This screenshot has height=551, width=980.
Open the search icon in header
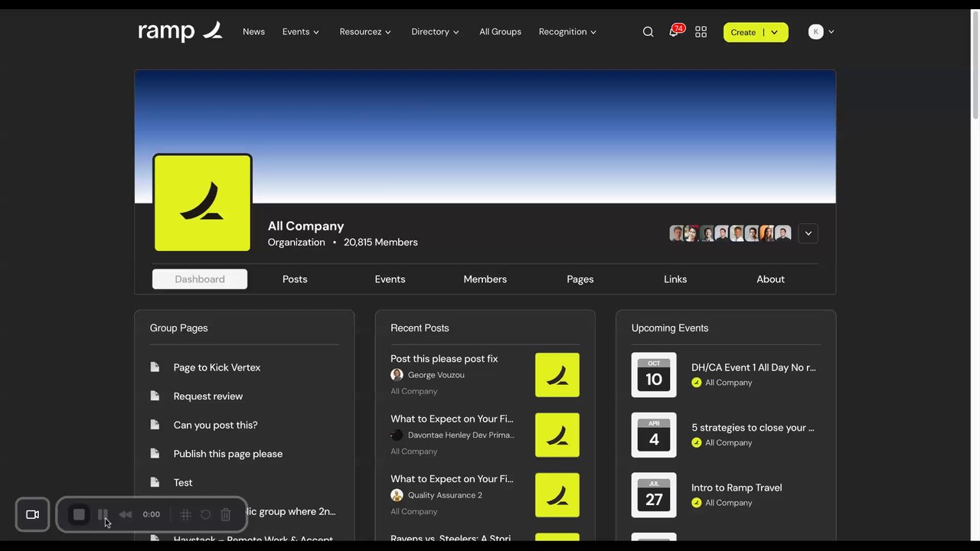click(x=648, y=32)
